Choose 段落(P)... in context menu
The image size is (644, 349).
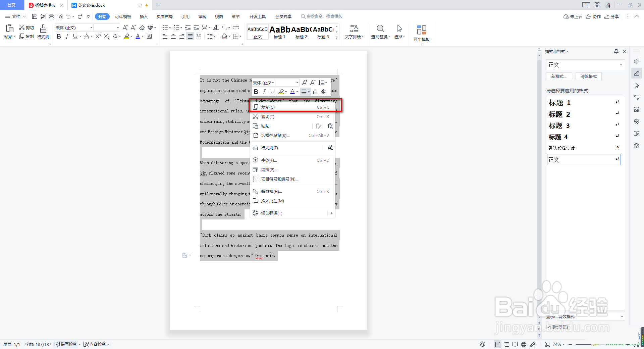[x=293, y=170]
